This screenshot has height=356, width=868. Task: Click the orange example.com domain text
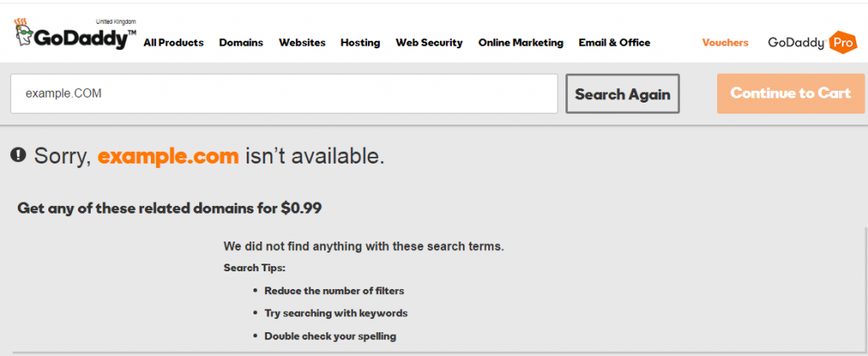tap(168, 156)
